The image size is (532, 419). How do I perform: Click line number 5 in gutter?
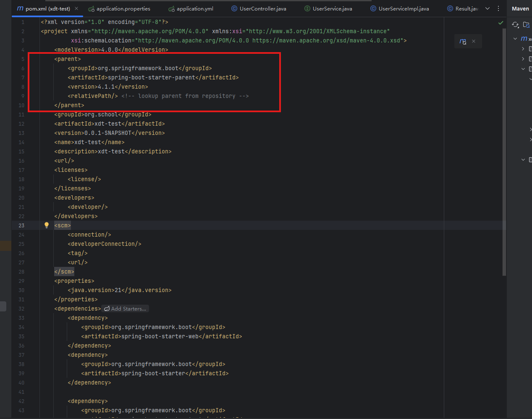tap(23, 59)
